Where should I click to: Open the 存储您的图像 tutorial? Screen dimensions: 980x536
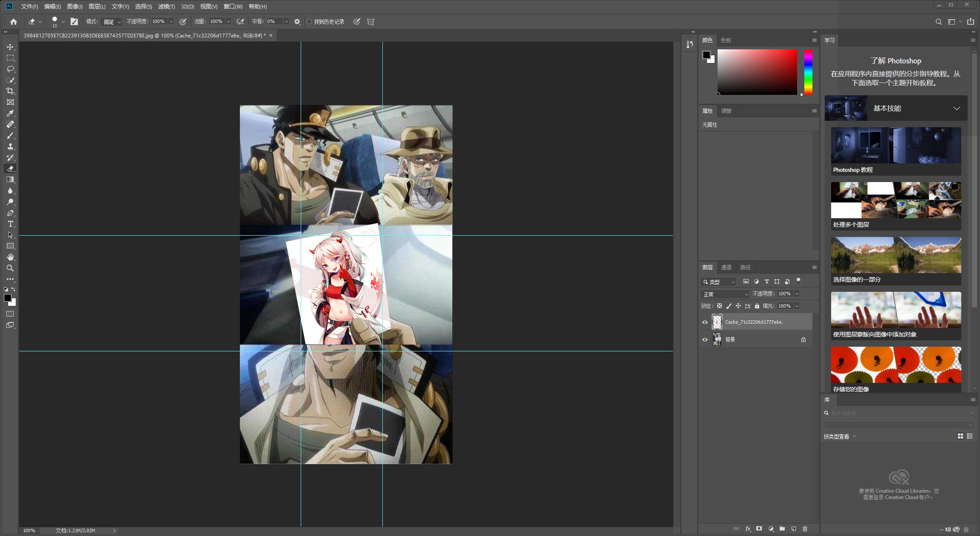click(x=896, y=370)
